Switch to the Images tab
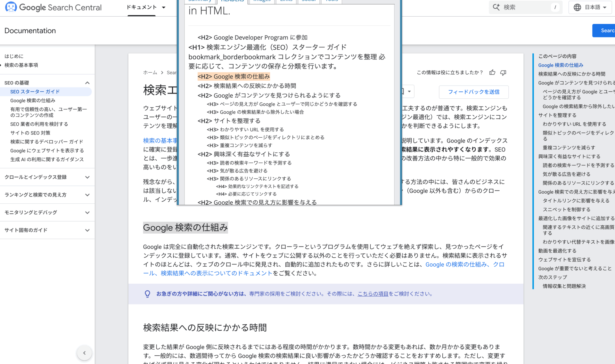Viewport: 615px width, 364px height. (261, 1)
